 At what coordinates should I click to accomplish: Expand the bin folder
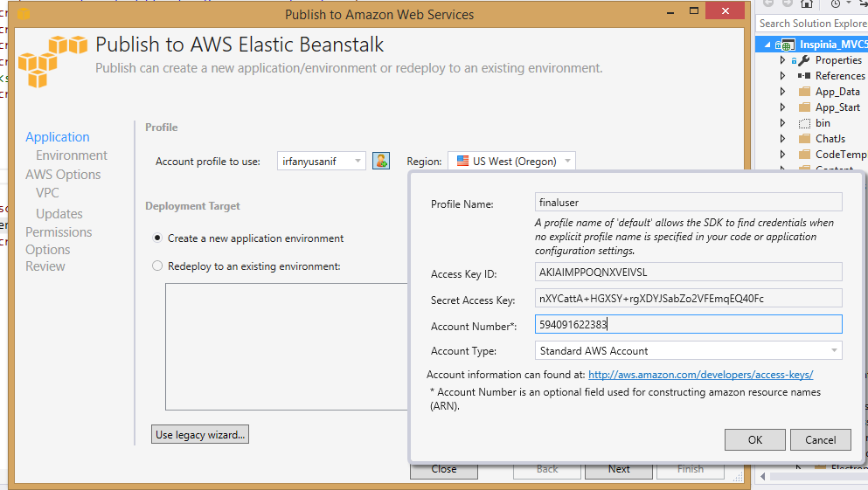point(782,123)
